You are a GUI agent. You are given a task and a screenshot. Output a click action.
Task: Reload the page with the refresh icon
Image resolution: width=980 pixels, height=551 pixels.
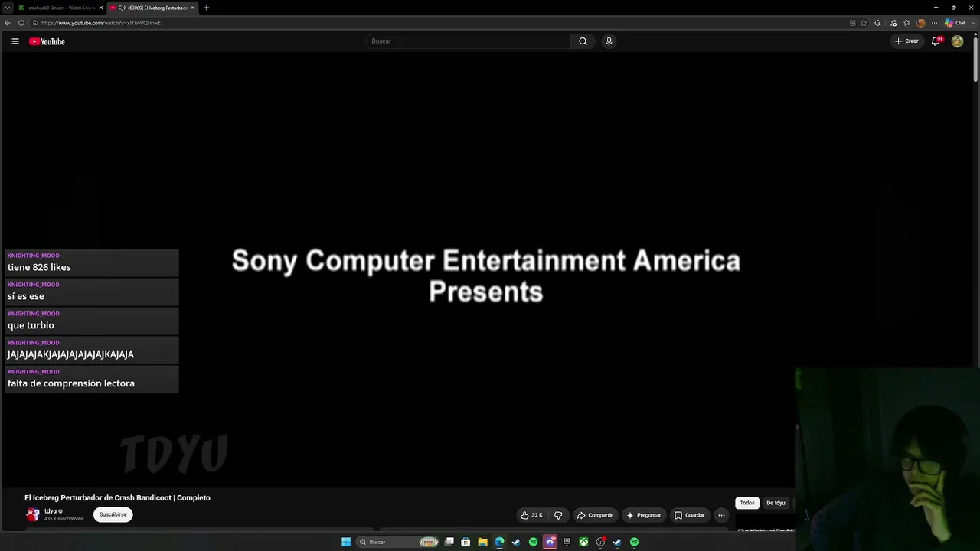[x=21, y=23]
